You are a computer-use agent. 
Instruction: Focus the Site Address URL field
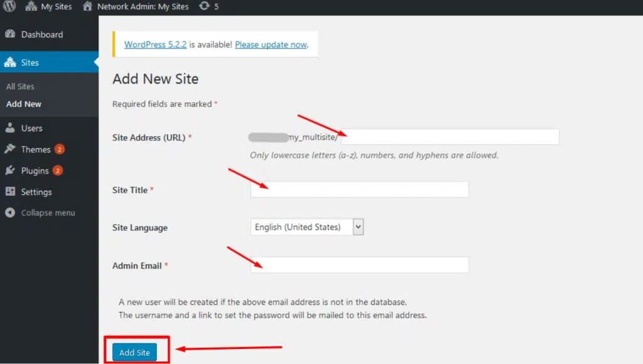pos(450,137)
